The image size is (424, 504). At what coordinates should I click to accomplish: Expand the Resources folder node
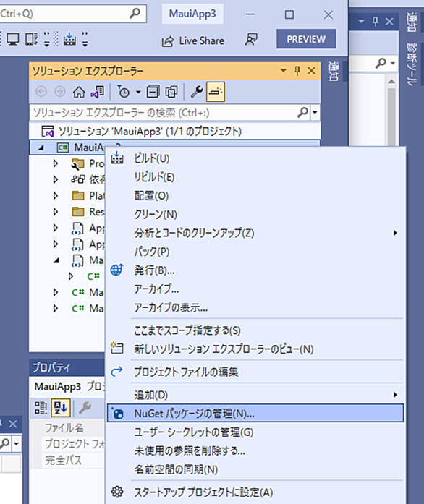pyautogui.click(x=56, y=212)
